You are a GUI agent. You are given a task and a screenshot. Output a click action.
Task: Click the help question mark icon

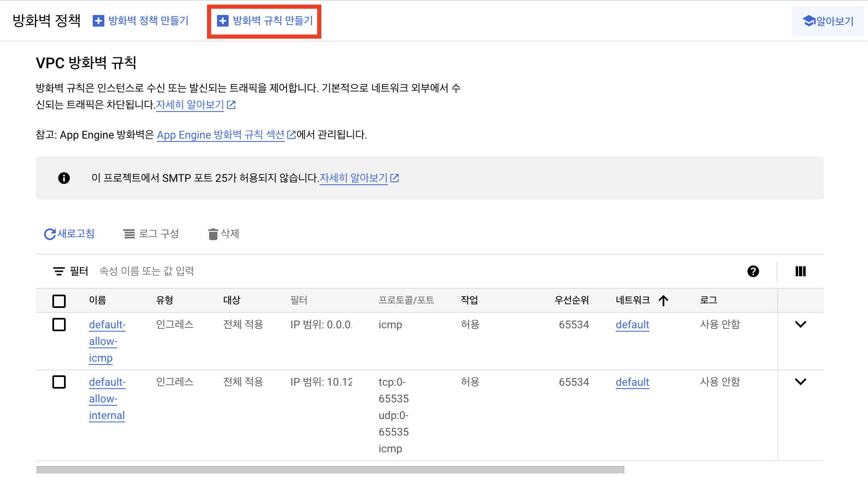[753, 271]
